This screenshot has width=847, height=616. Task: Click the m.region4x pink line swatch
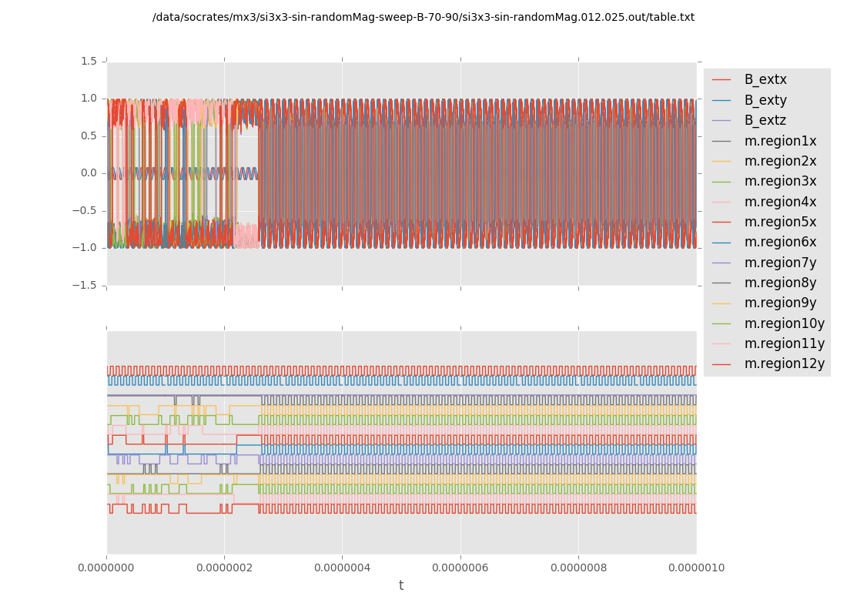coord(721,202)
